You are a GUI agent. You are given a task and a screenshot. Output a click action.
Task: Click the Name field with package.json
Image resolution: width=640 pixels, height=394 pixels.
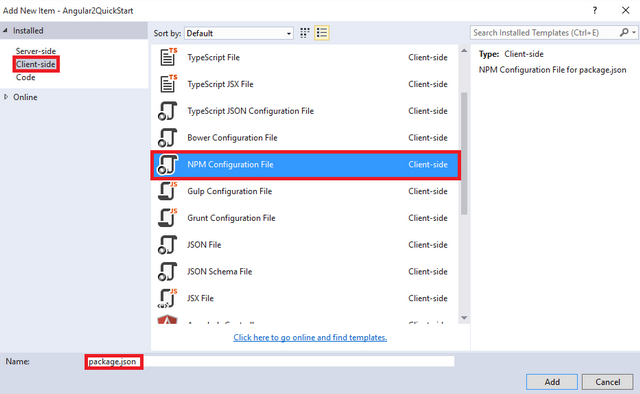[x=270, y=361]
